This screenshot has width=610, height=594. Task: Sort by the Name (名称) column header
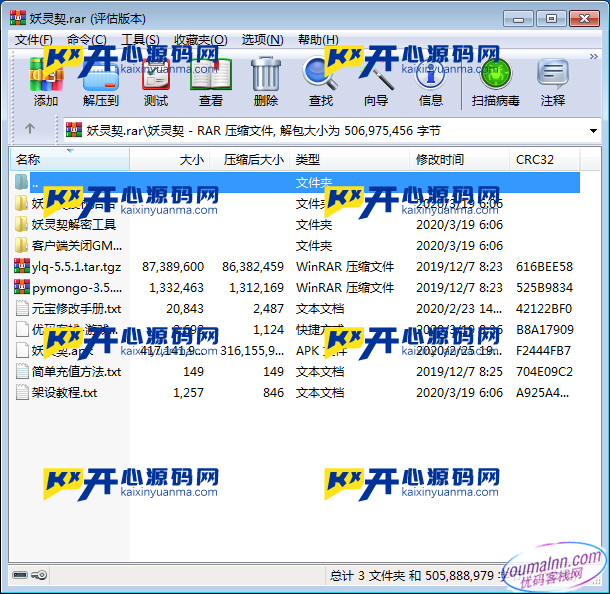tap(60, 160)
